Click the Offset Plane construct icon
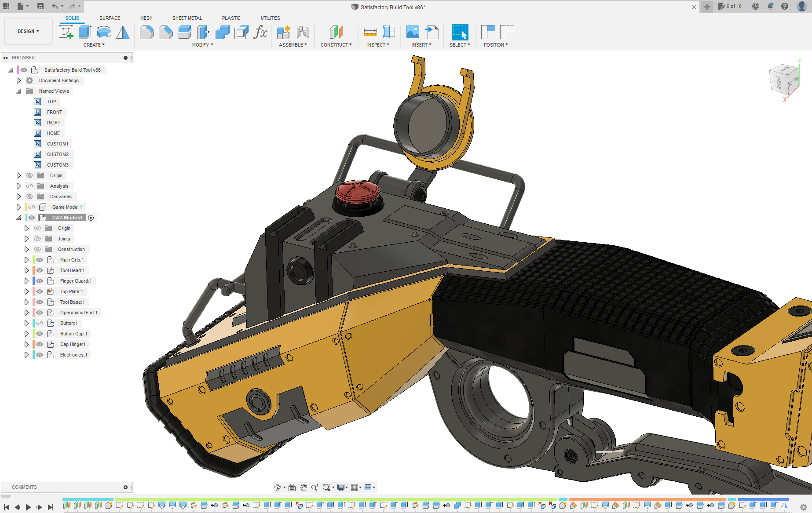 [336, 32]
